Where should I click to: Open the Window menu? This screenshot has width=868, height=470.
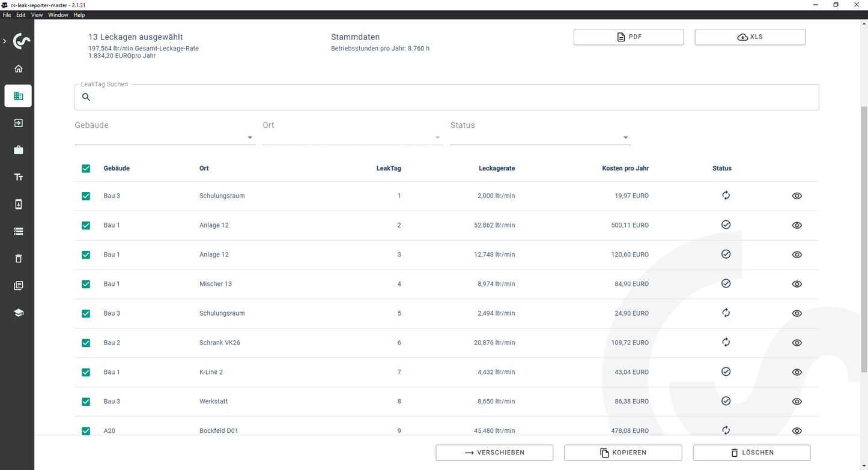pyautogui.click(x=58, y=15)
